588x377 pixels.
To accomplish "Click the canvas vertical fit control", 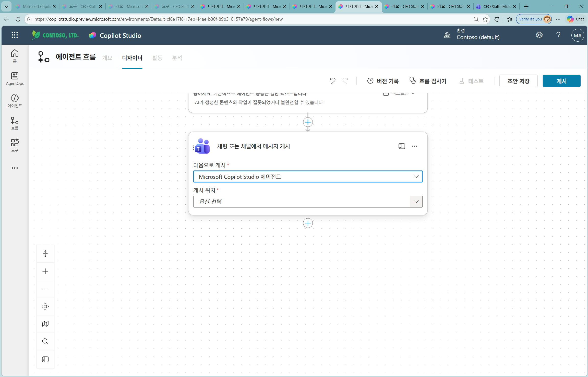I will (x=45, y=254).
